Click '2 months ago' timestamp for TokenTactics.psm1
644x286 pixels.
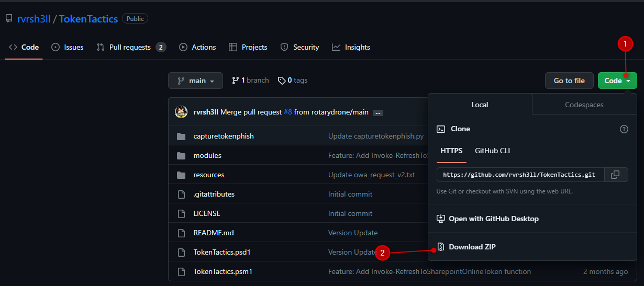tap(605, 271)
